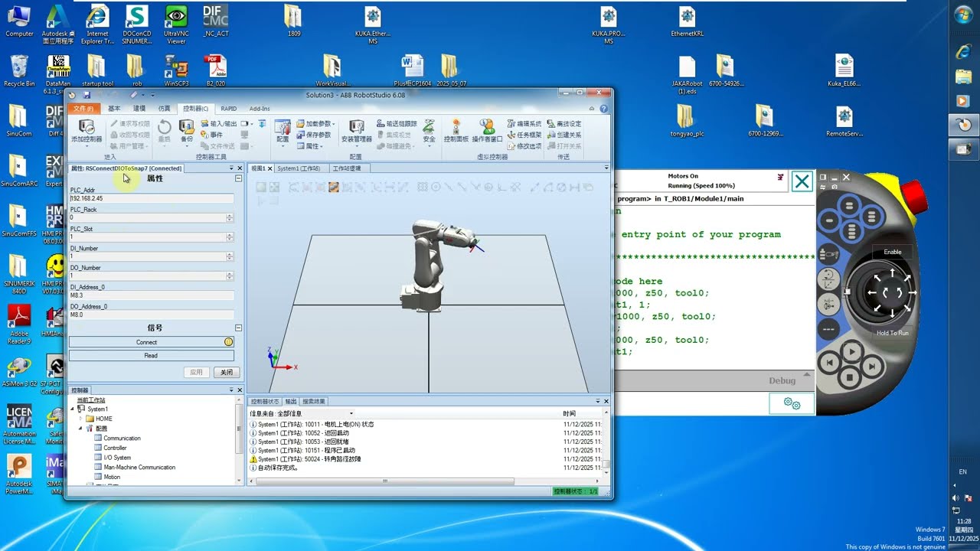Viewport: 980px width, 551px height.
Task: Click the motion mode reorient/linear button on FlexPendant
Action: (828, 280)
